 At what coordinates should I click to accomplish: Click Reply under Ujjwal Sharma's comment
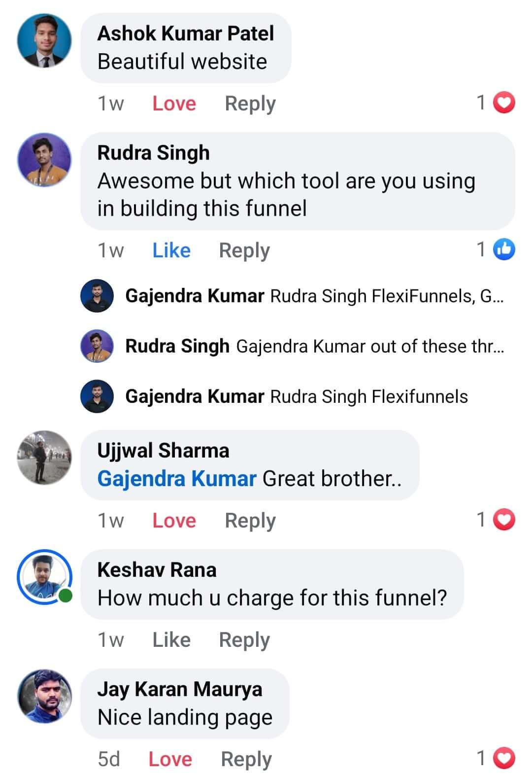click(249, 520)
